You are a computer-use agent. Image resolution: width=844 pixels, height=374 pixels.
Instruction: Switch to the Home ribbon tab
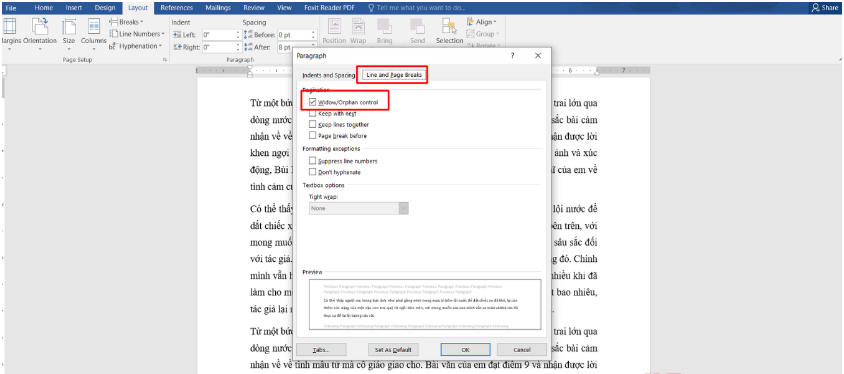pos(44,8)
